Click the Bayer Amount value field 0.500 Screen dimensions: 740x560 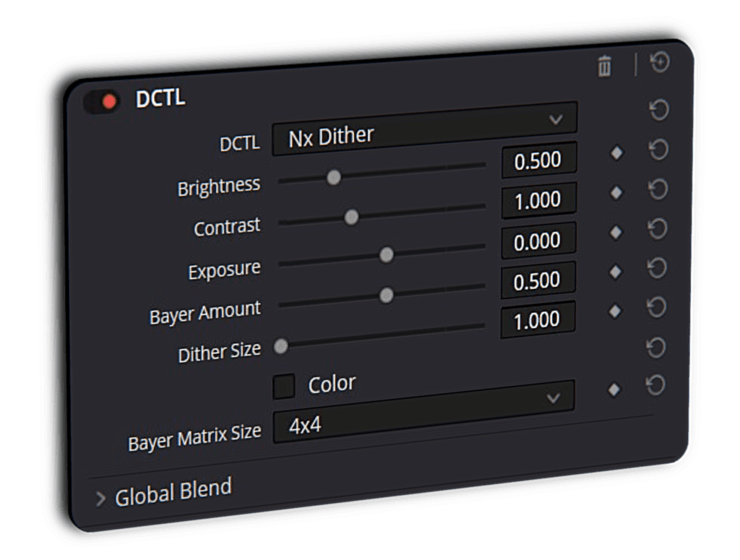click(538, 280)
